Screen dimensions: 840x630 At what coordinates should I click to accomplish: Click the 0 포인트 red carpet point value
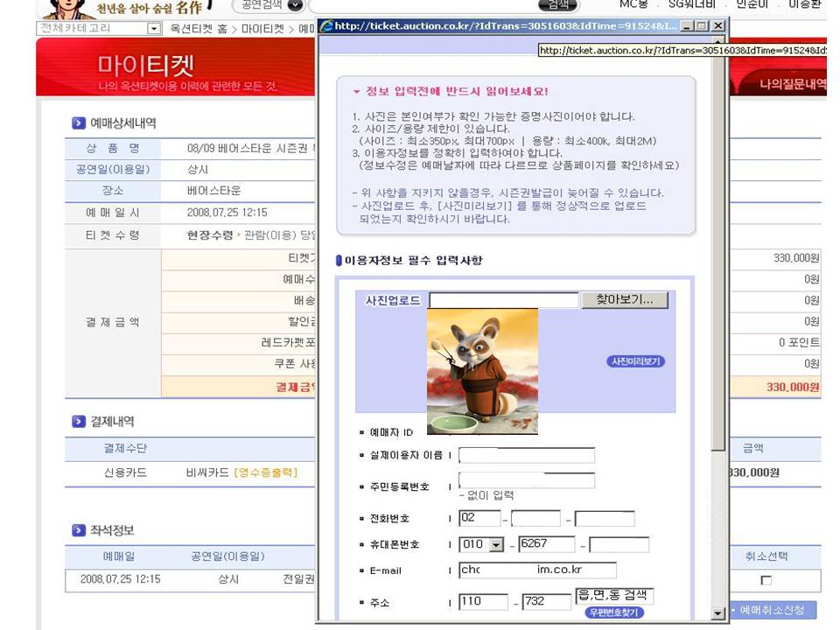pyautogui.click(x=799, y=342)
